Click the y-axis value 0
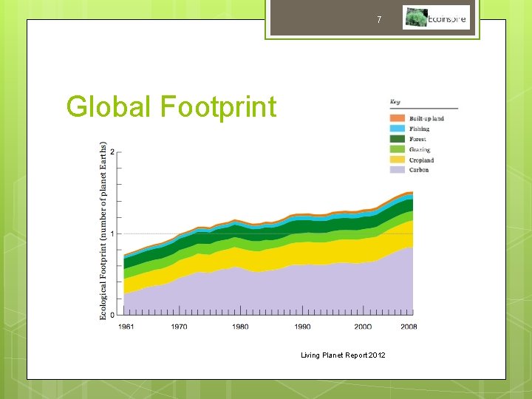 point(112,316)
